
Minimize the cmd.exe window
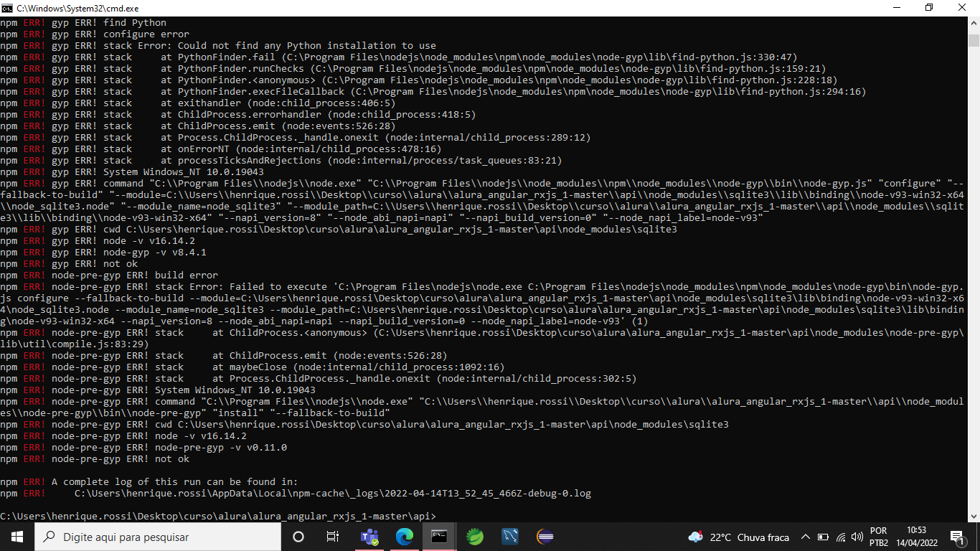coord(897,8)
